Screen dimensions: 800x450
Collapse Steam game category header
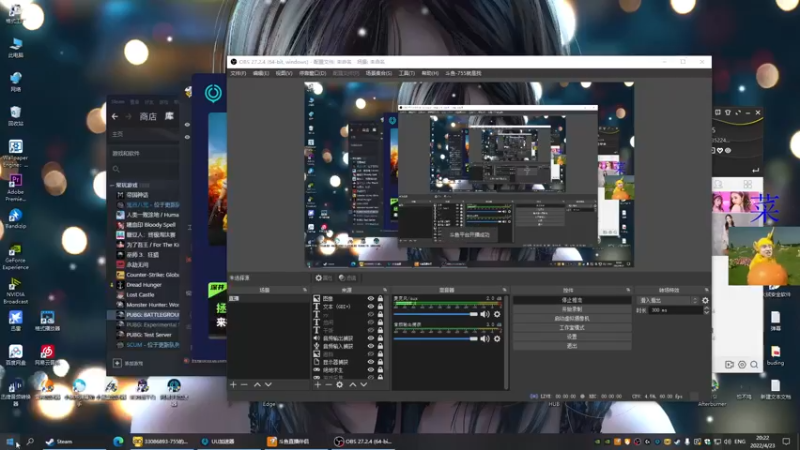(x=112, y=185)
